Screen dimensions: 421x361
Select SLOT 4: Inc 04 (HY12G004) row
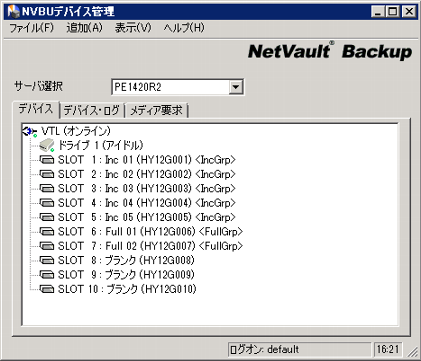coord(147,203)
